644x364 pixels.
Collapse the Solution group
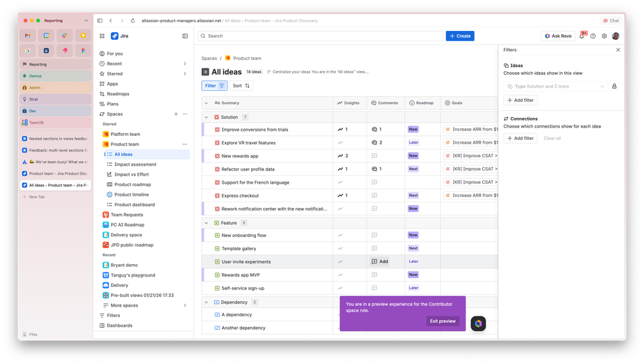pyautogui.click(x=206, y=117)
